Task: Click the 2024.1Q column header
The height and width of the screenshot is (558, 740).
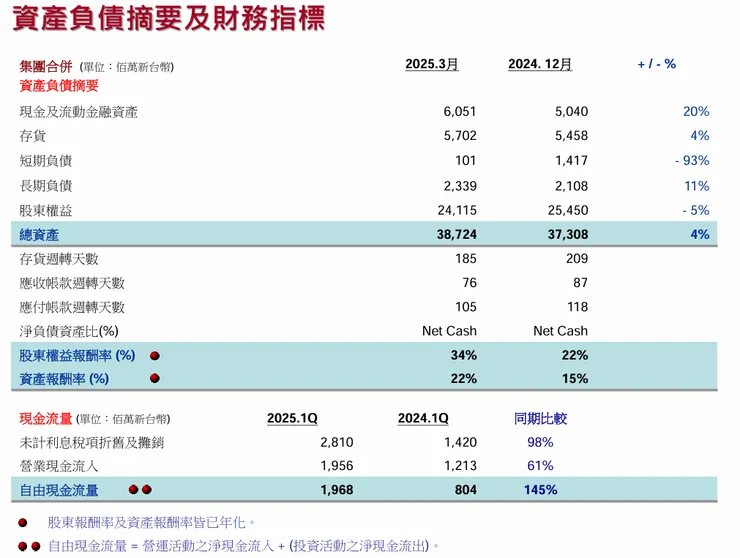Action: click(x=423, y=418)
